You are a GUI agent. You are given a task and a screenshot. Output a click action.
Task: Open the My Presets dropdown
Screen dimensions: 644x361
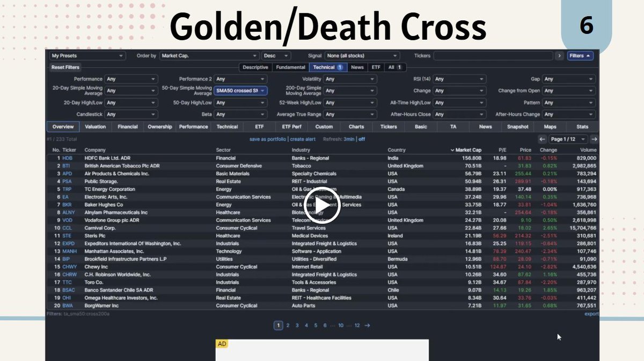pyautogui.click(x=87, y=55)
